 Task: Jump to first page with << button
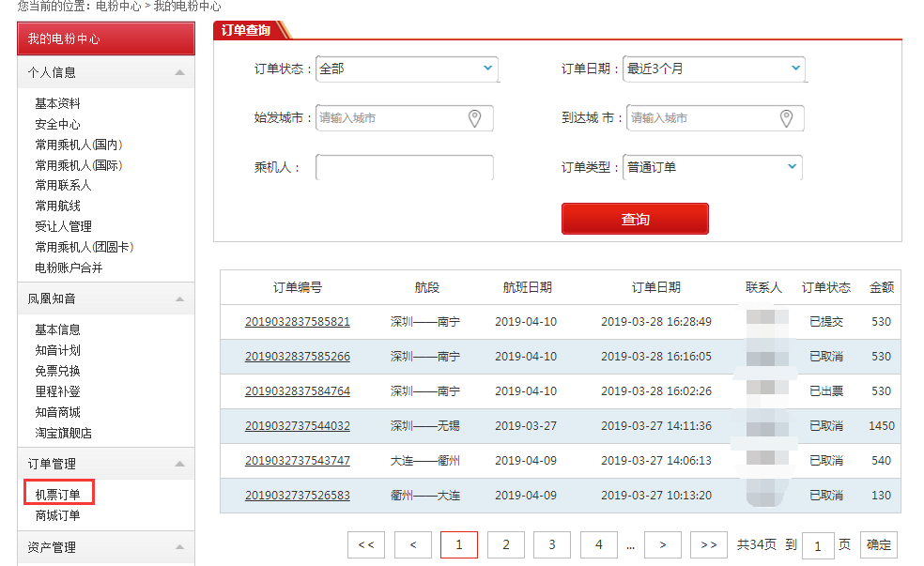click(x=366, y=544)
